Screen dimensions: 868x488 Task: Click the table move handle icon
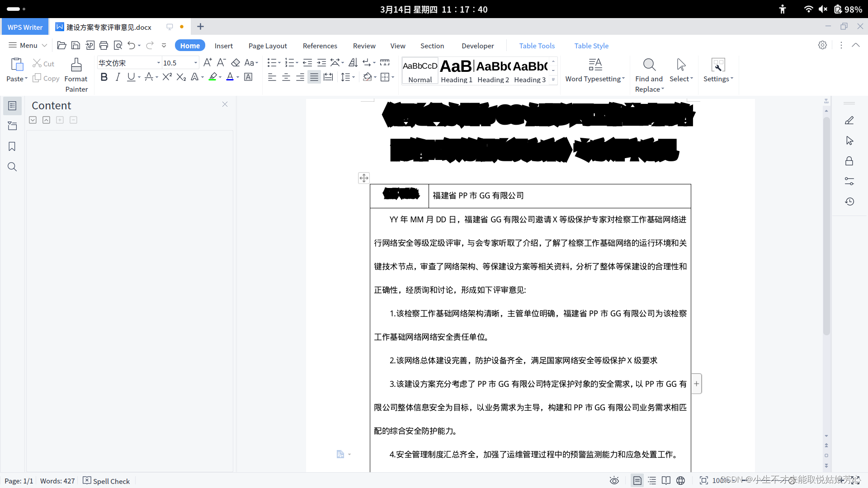364,178
